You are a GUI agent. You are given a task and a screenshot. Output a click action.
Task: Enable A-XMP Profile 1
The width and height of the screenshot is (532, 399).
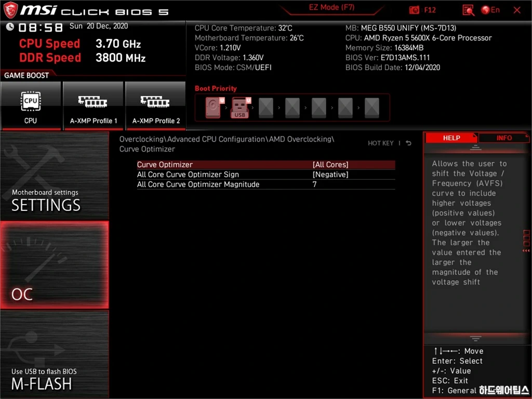pos(93,105)
